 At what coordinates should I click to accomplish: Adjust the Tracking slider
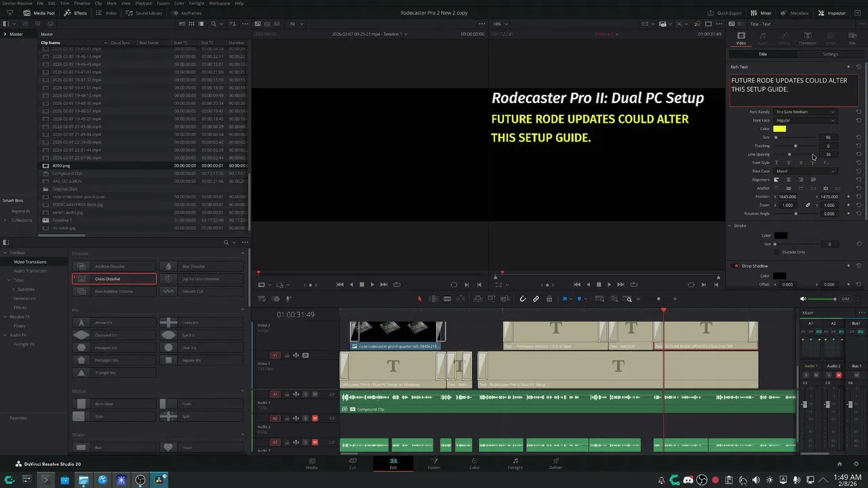(x=795, y=146)
